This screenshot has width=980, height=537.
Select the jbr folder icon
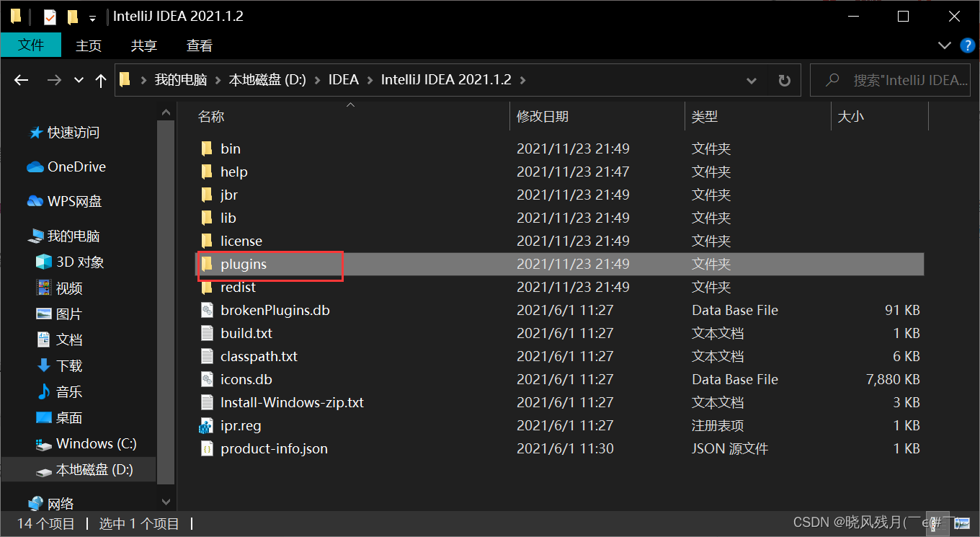(x=207, y=195)
